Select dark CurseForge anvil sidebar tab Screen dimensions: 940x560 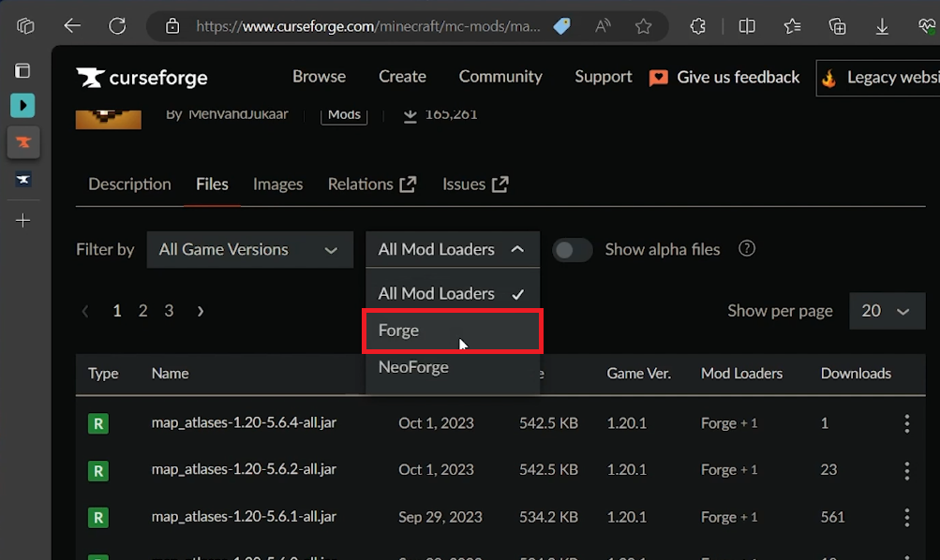[x=23, y=179]
